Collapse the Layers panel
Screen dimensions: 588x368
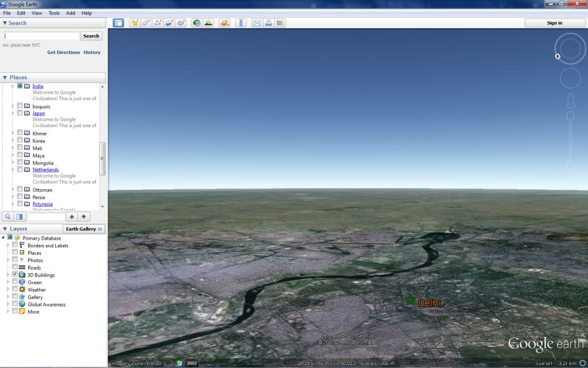[x=5, y=229]
